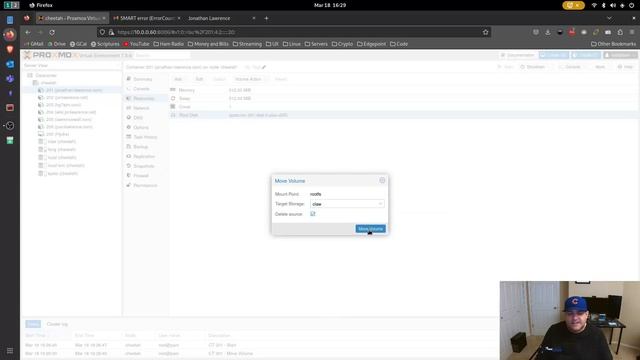Open the Console section in the container menu
This screenshot has height=360, width=640.
[x=141, y=89]
